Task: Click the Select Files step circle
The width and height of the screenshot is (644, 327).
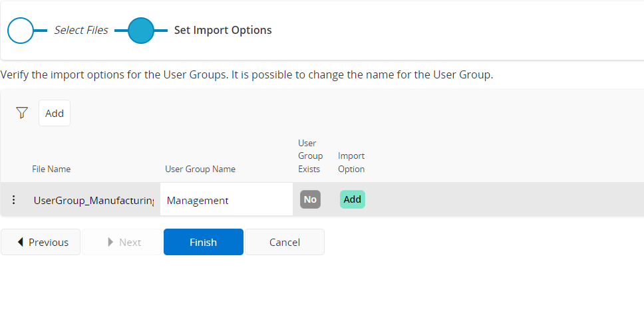Action: (x=21, y=31)
